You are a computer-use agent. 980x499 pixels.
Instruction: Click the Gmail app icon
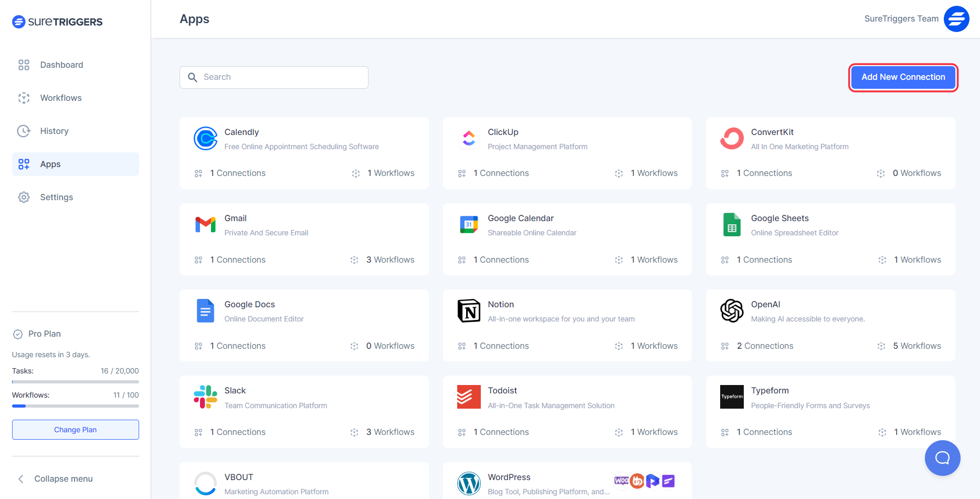(205, 225)
